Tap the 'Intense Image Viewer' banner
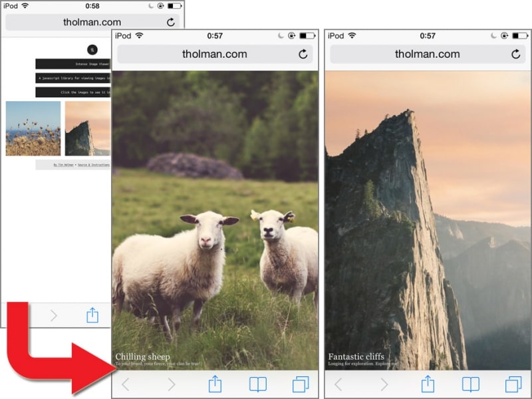532x399 pixels. (x=73, y=64)
